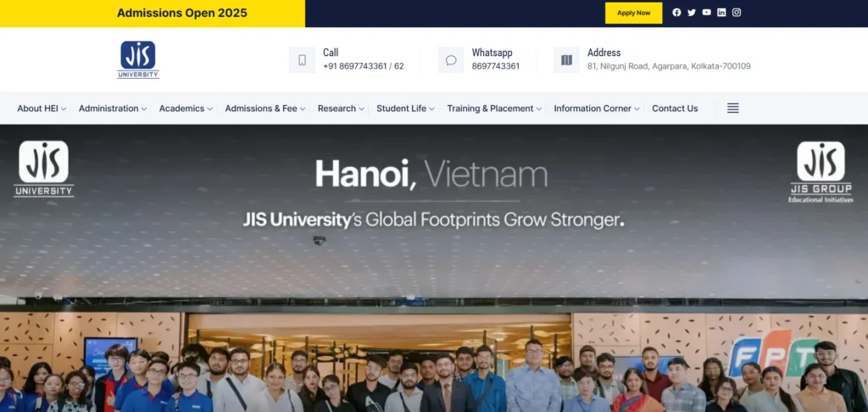The width and height of the screenshot is (868, 412).
Task: Open the Research menu
Action: coord(341,109)
